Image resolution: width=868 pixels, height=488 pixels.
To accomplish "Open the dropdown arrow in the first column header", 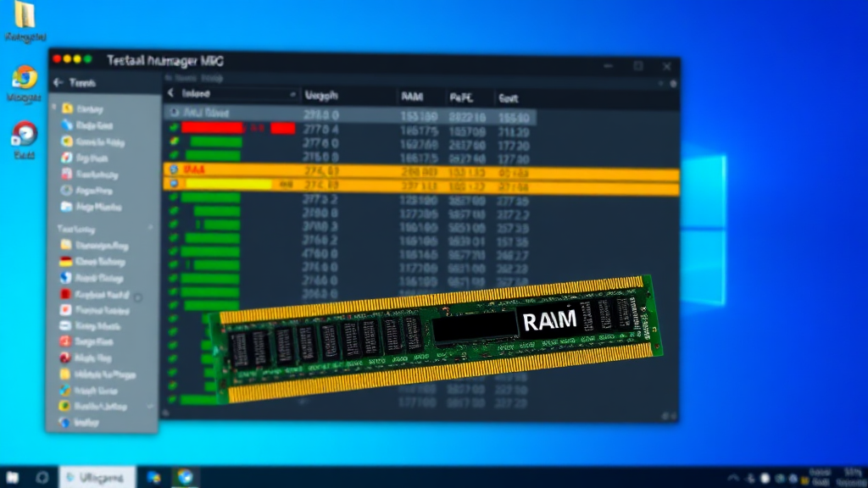I will (x=293, y=95).
